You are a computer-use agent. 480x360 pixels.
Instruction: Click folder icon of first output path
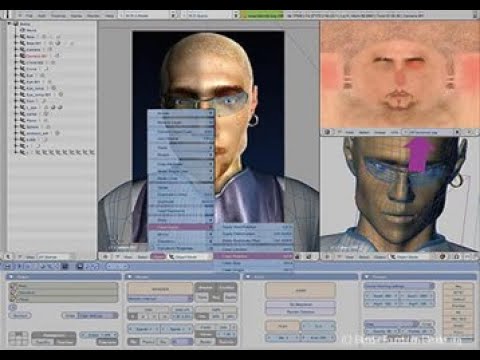[x=13, y=286]
